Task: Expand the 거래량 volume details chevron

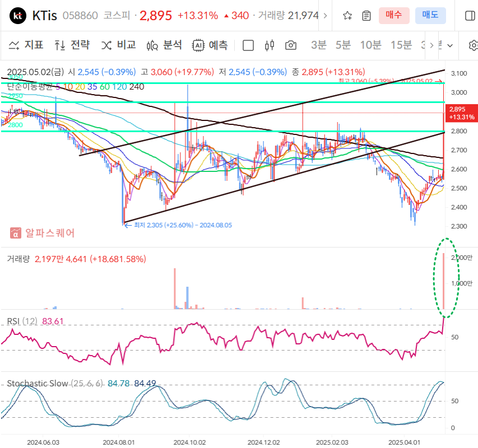Action: pos(324,15)
